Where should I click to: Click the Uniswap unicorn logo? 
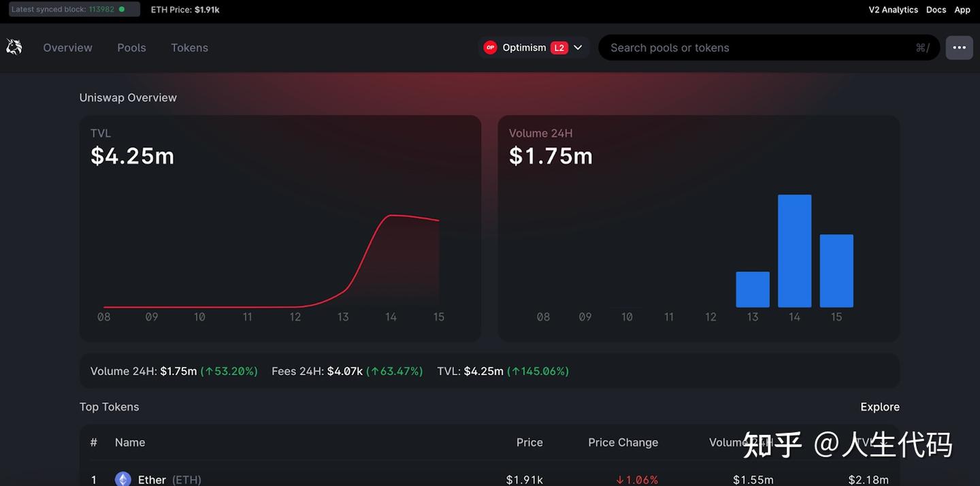[x=14, y=47]
